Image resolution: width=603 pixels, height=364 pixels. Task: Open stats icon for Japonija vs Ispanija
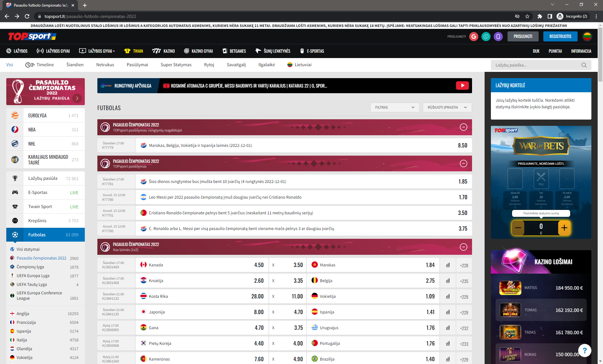tap(448, 312)
